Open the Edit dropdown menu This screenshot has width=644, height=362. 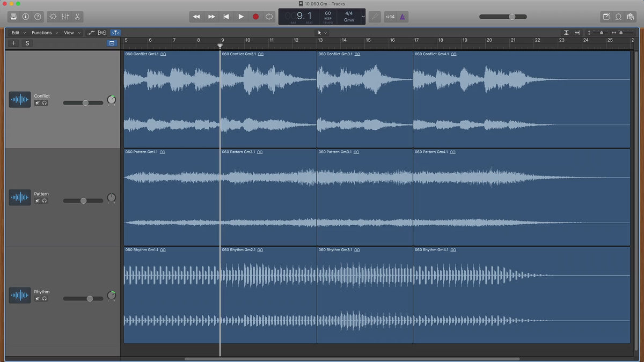[x=18, y=33]
